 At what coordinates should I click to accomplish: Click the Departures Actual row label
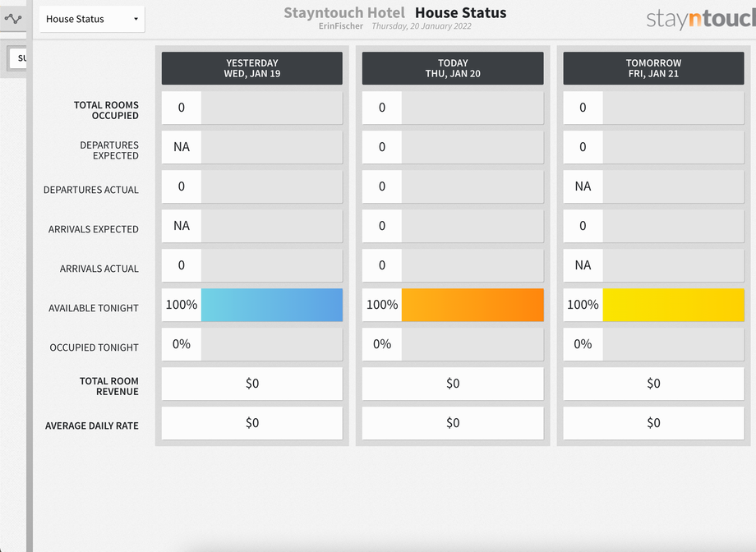(x=91, y=190)
